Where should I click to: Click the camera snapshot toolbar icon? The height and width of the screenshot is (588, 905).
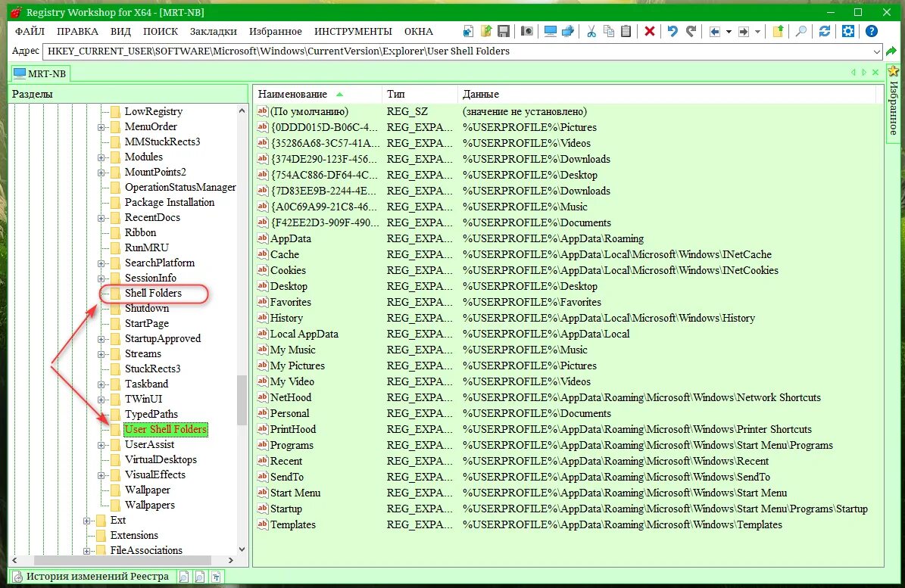pyautogui.click(x=526, y=31)
